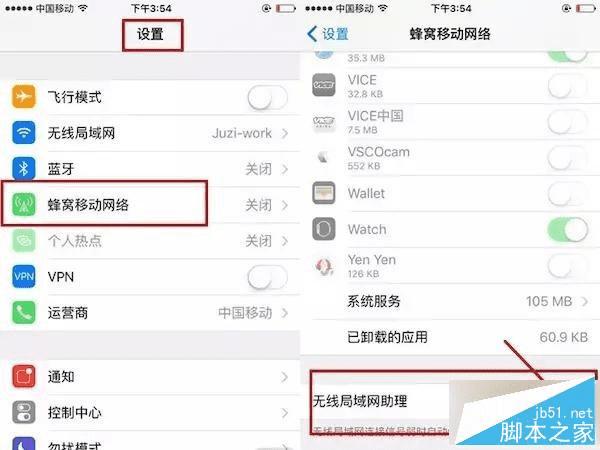Viewport: 600px width, 450px height.
Task: Open the green phone Carrier icon
Action: [24, 312]
